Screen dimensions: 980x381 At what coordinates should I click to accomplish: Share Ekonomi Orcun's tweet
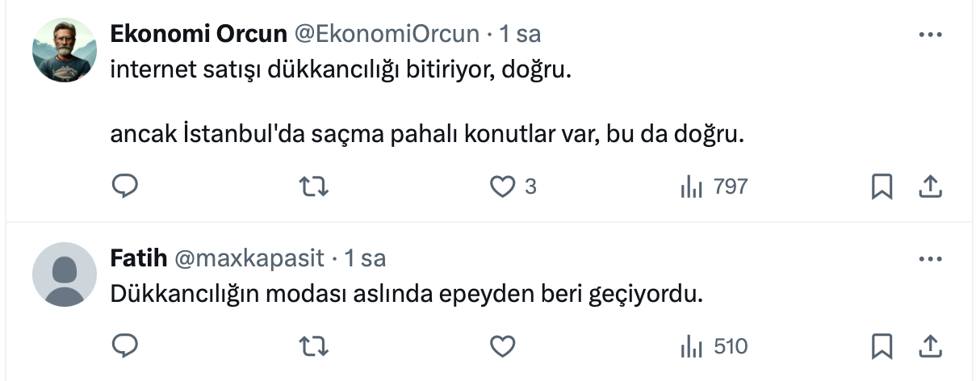(x=930, y=187)
